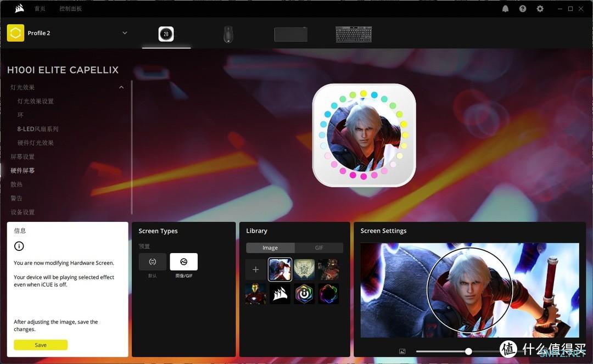593x364 pixels.
Task: Click the Profile 2 name text
Action: (39, 33)
